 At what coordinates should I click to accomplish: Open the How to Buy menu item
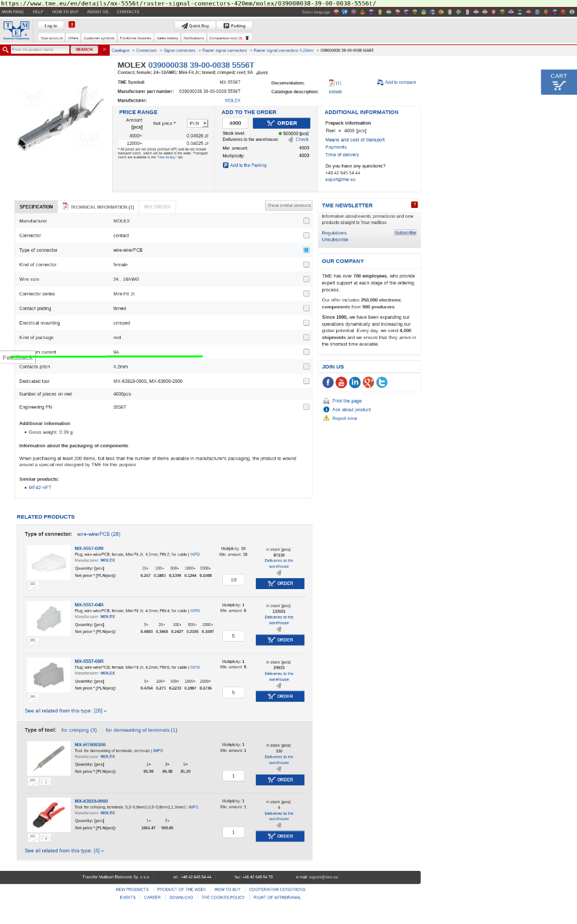coord(65,12)
